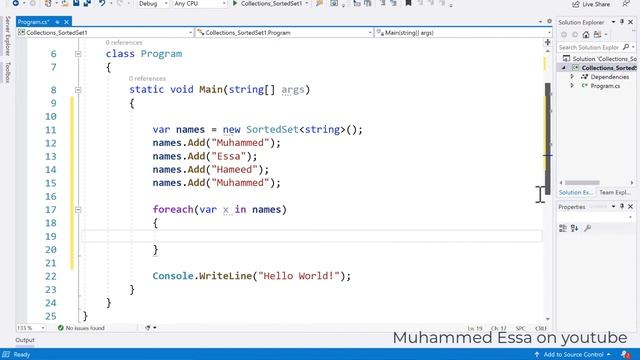Open the Toolbox side tab
640x360 pixels.
tap(7, 72)
